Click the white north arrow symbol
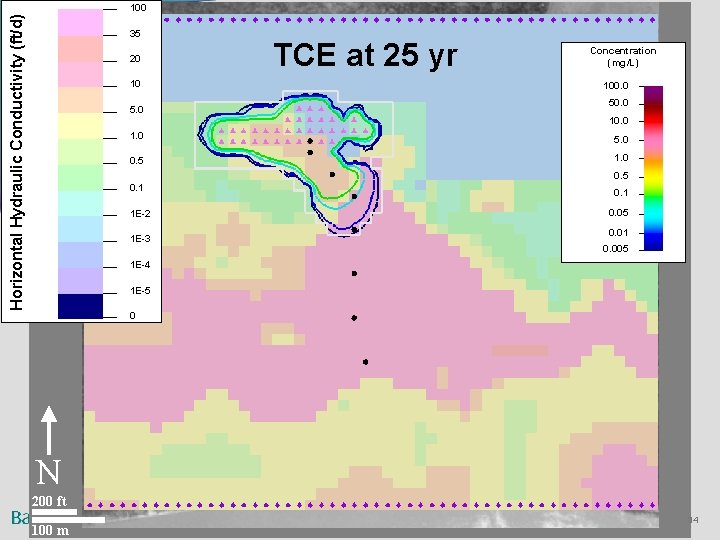The height and width of the screenshot is (540, 720). click(x=49, y=430)
